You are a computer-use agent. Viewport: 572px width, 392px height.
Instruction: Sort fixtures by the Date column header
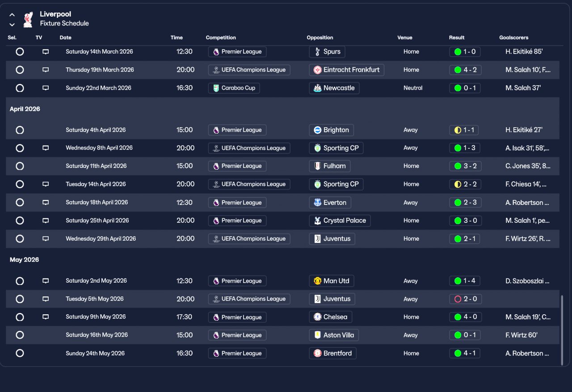point(65,38)
